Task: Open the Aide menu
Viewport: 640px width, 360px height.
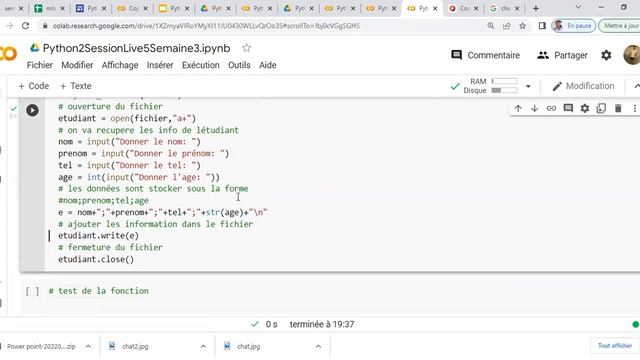Action: [x=268, y=65]
